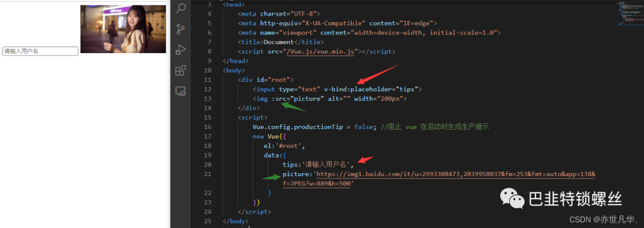Screen dimensions: 644x228
Task: Click line number 16 in the gutter
Action: point(208,127)
